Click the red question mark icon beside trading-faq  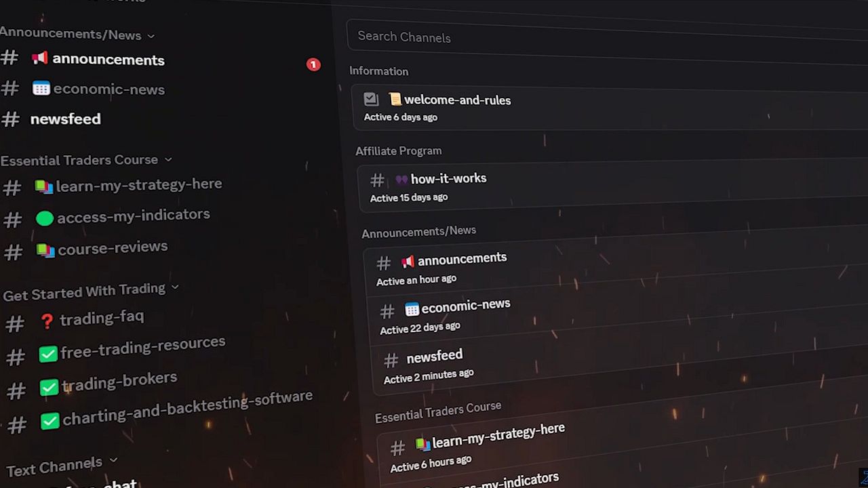tap(47, 321)
